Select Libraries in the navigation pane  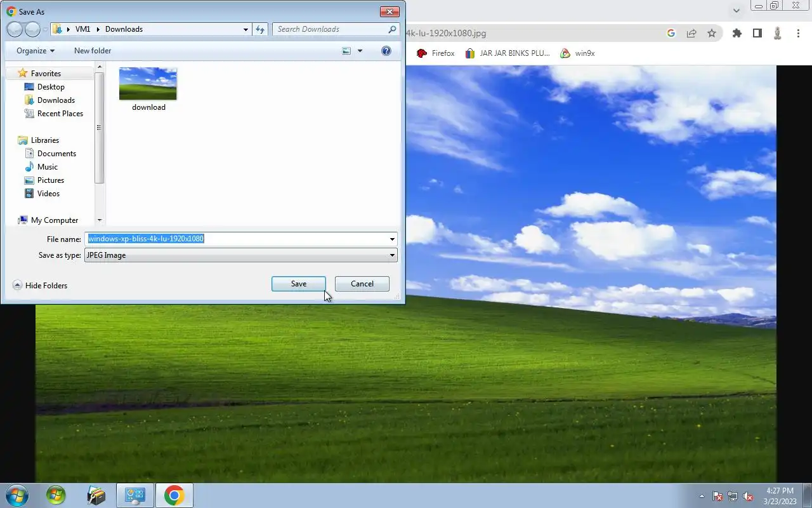pos(45,140)
